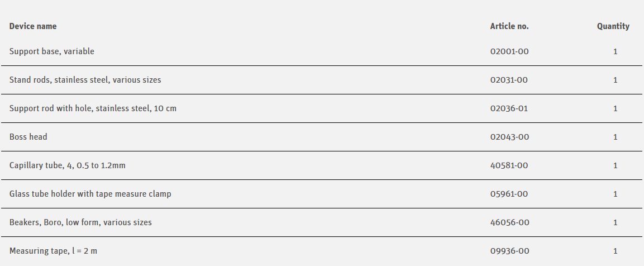644x266 pixels.
Task: Select Measuring tape, l = 2 m
Action: pos(54,251)
